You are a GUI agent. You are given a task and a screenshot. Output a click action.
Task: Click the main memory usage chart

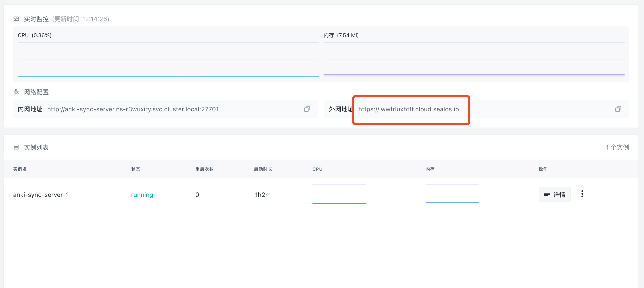click(474, 60)
